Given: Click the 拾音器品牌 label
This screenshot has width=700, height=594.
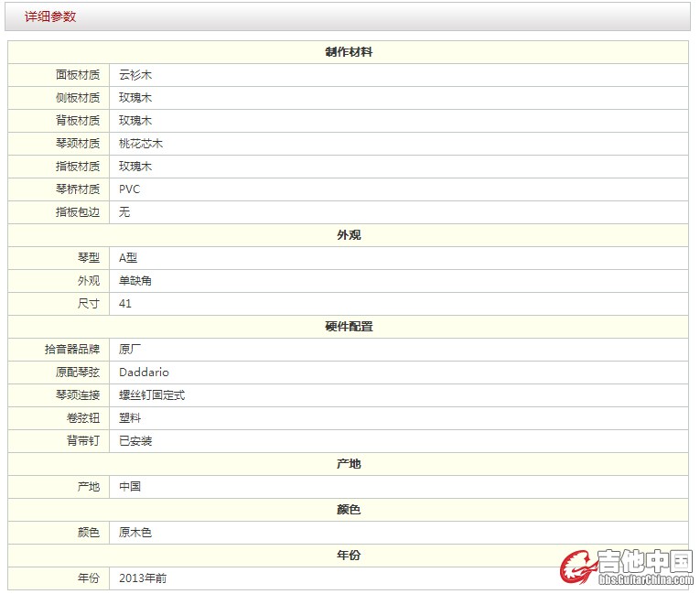Looking at the screenshot, I should (x=72, y=350).
